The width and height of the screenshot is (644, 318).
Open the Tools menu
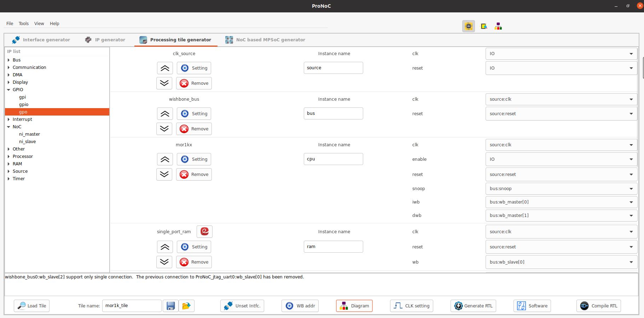[x=24, y=24]
